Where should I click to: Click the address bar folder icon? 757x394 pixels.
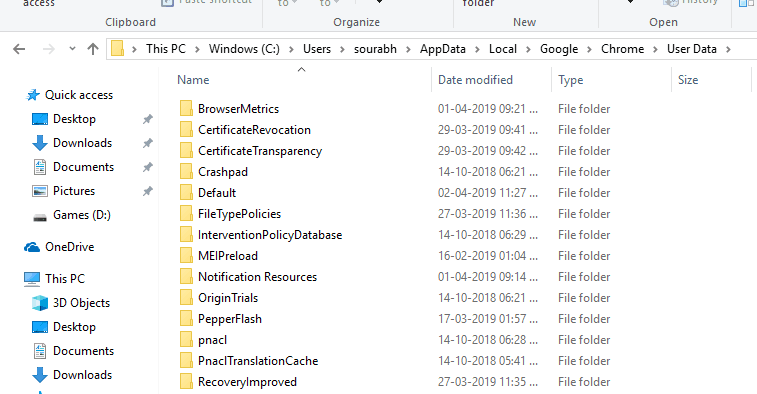117,49
